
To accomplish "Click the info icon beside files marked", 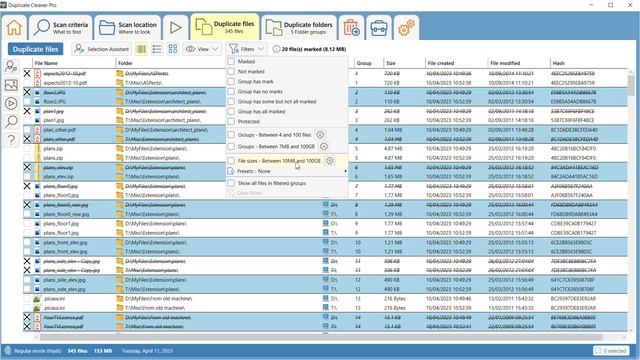I will pyautogui.click(x=276, y=49).
